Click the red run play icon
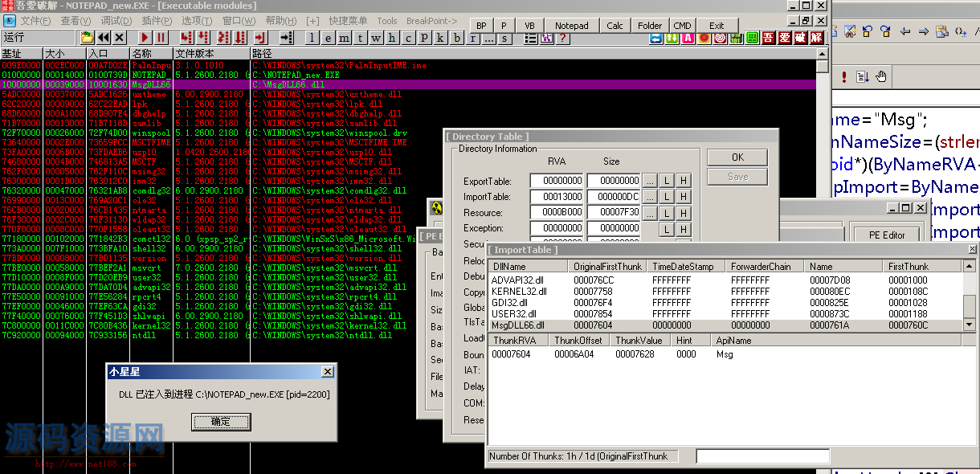Screen dimensions: 980x474 [145, 38]
